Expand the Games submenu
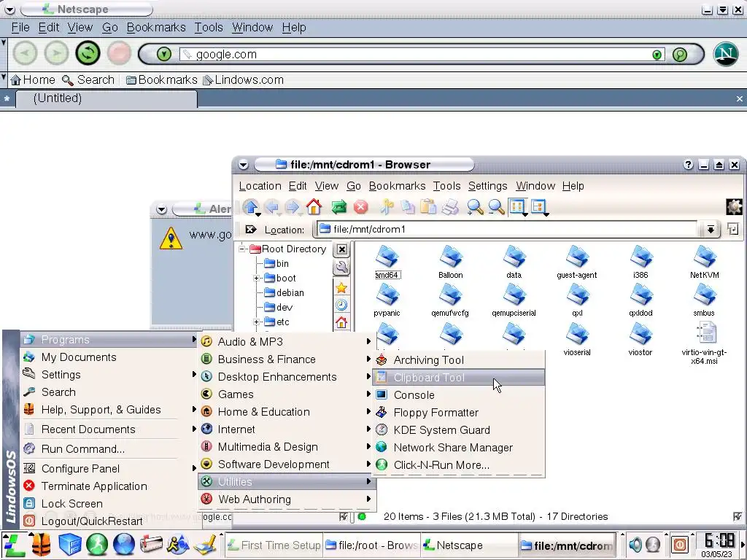Screen dimensions: 747x560 pyautogui.click(x=285, y=394)
